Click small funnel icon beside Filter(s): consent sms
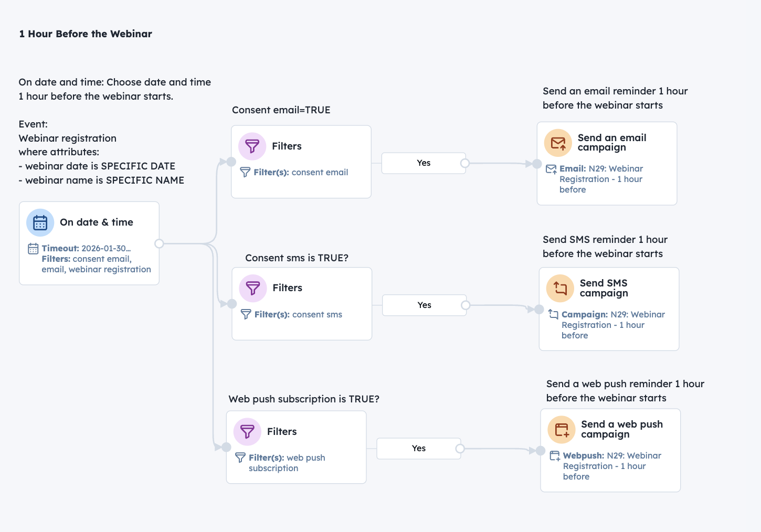 tap(246, 315)
